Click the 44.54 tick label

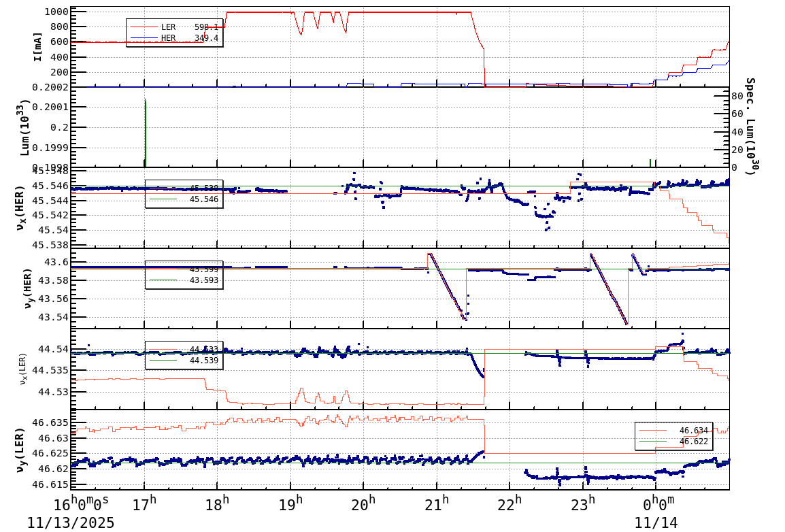(x=54, y=349)
